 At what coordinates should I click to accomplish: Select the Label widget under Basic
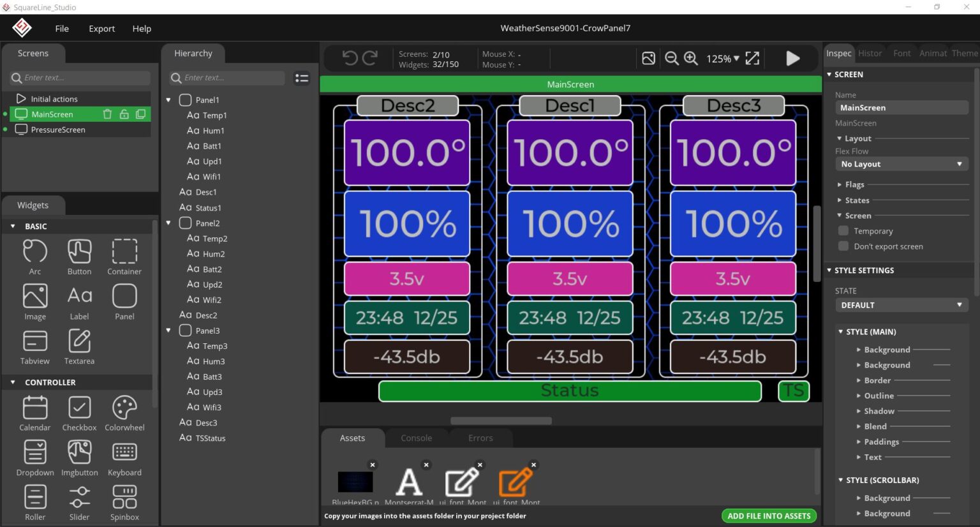tap(79, 301)
